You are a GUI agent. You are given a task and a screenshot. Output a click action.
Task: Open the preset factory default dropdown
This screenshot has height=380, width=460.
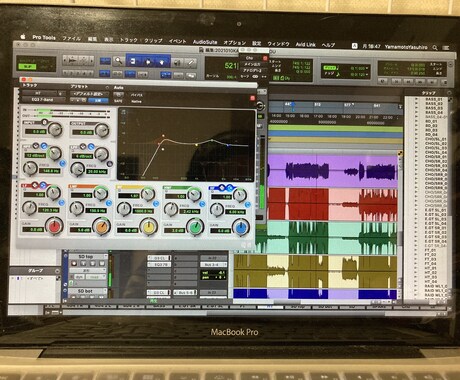(x=89, y=94)
